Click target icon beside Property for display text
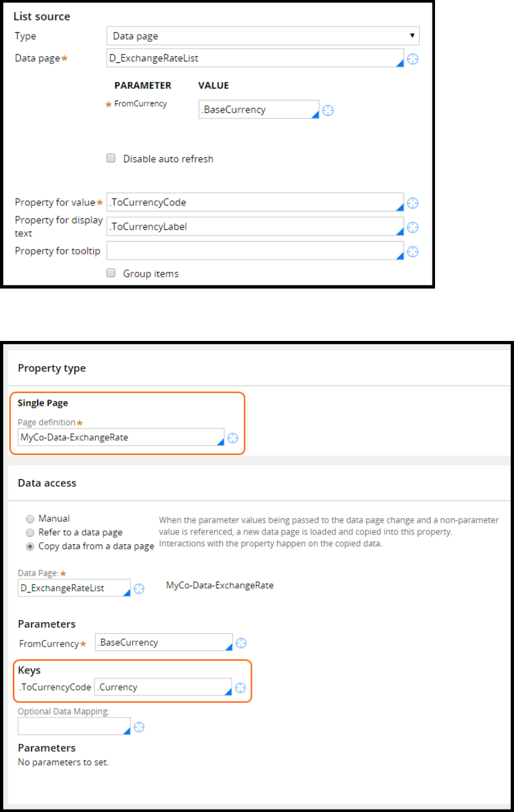 [413, 228]
